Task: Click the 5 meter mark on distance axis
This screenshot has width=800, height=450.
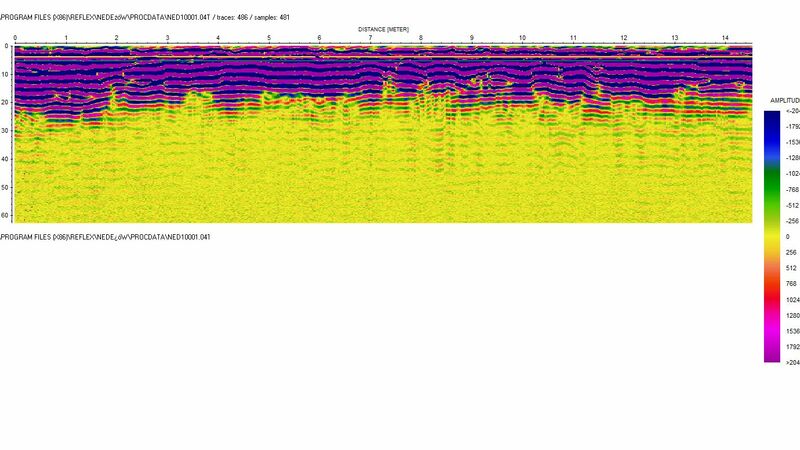Action: point(268,38)
